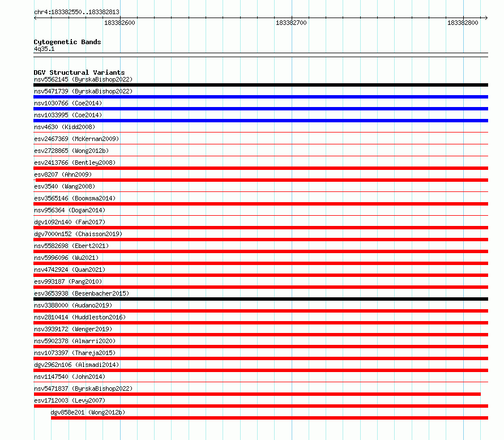This screenshot has width=504, height=440.
Task: Click nsv4742924 (Quan2021) label
Action: [x=70, y=270]
